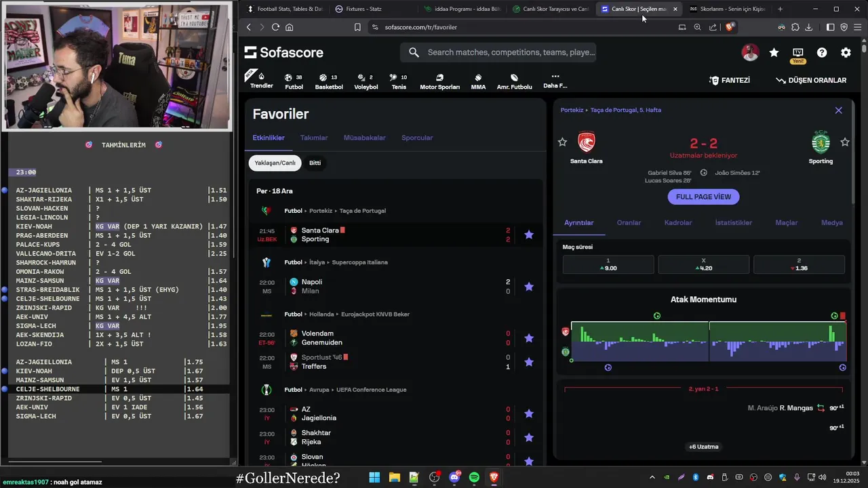Select draw odds 4.20
The image size is (868, 488).
point(703,264)
